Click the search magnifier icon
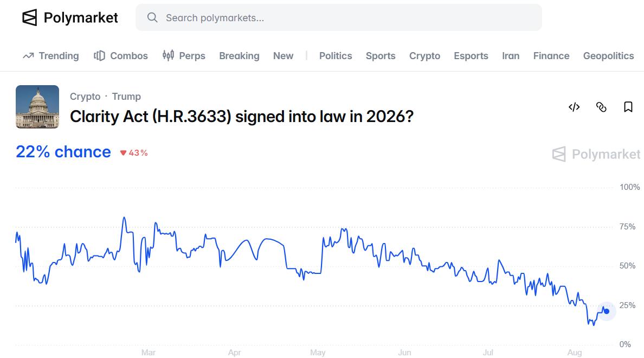 (152, 17)
